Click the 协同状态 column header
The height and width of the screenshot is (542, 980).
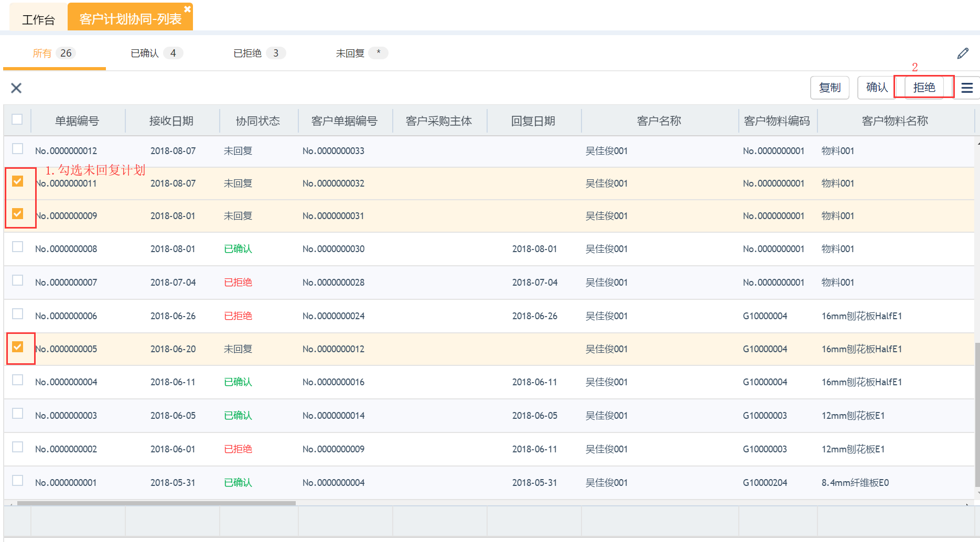(258, 121)
